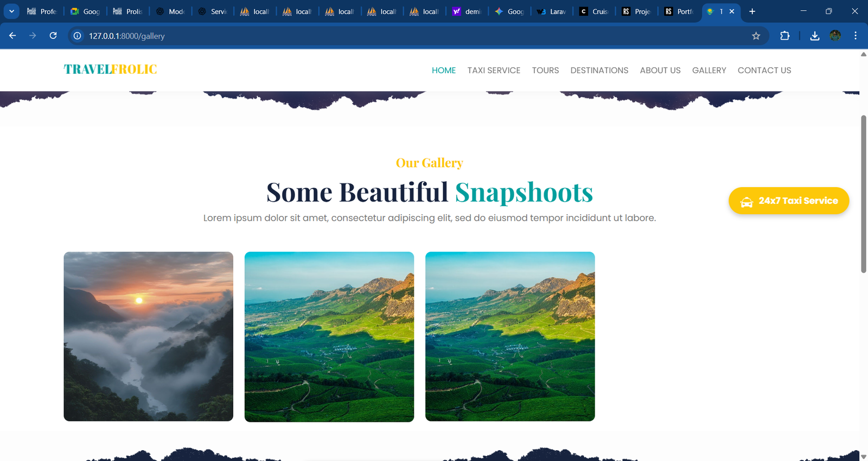Click the Some Beautiful Snapshoots heading
This screenshot has height=461, width=868.
click(x=430, y=193)
